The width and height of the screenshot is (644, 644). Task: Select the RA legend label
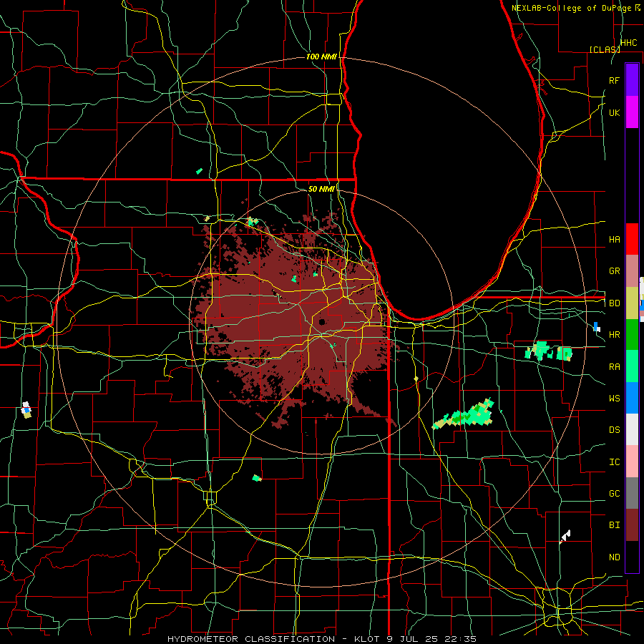614,367
